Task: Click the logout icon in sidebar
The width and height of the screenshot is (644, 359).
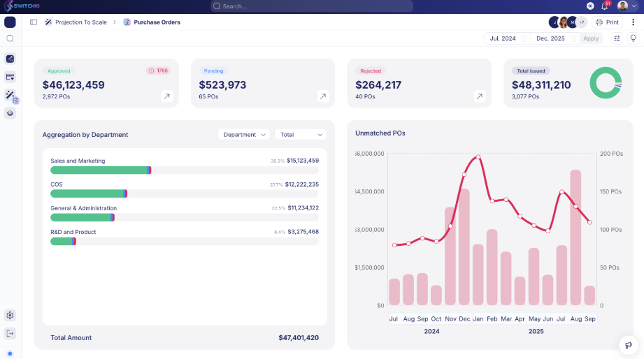Action: point(10,333)
